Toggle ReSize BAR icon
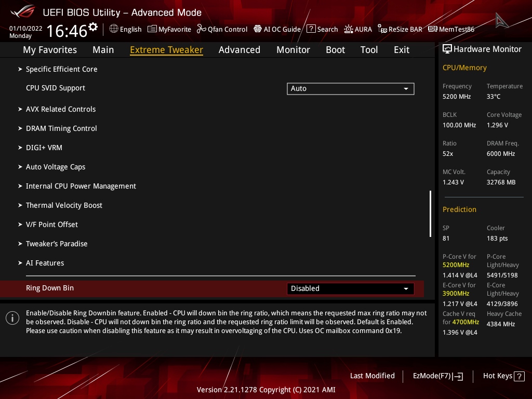The width and height of the screenshot is (532, 399). tap(382, 29)
